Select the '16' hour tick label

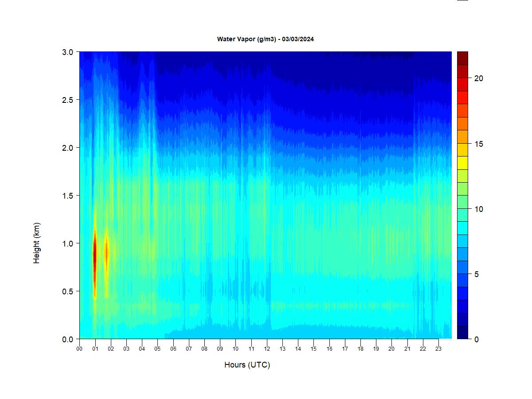coord(329,348)
